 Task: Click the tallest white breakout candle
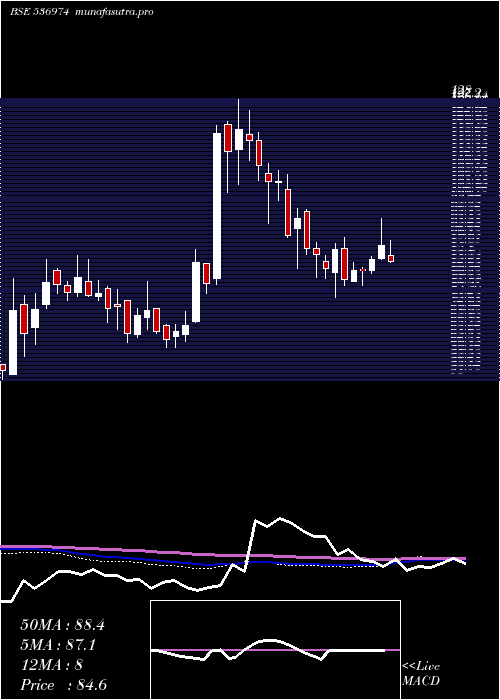click(217, 206)
